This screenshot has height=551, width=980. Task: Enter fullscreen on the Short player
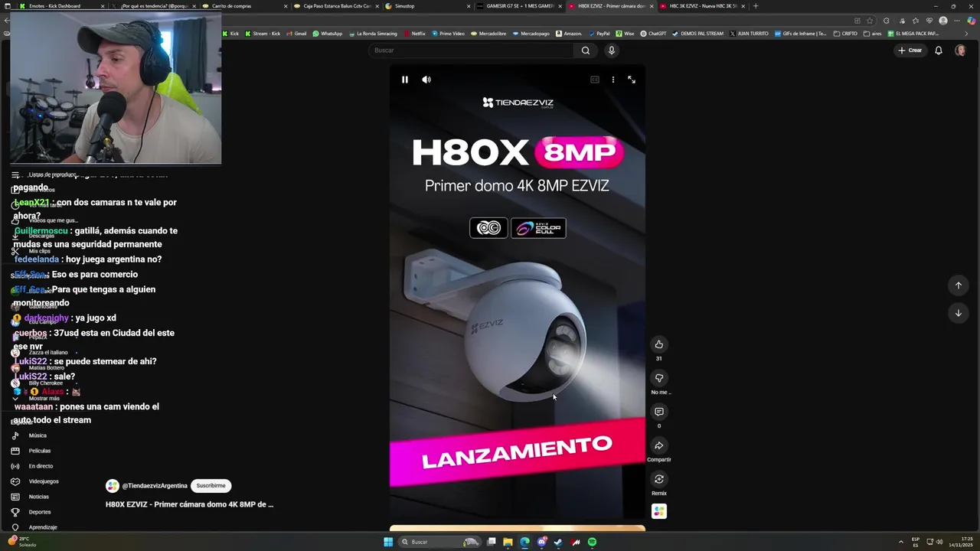click(632, 80)
